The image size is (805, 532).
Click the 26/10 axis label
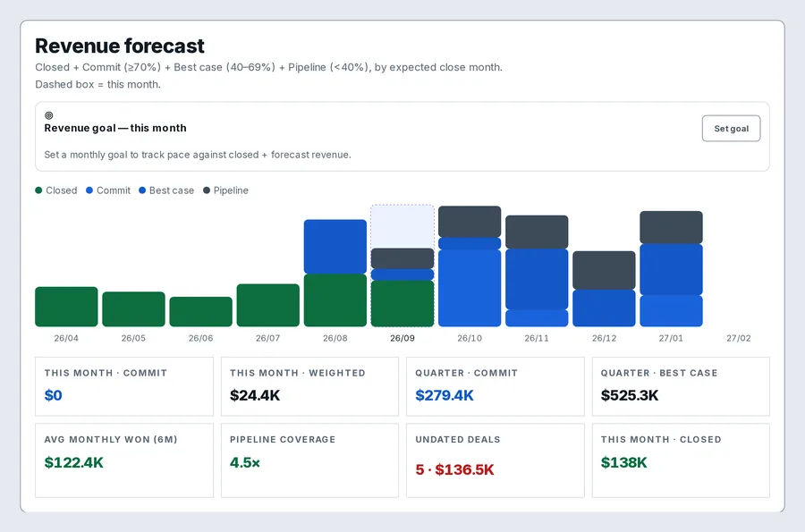(470, 338)
